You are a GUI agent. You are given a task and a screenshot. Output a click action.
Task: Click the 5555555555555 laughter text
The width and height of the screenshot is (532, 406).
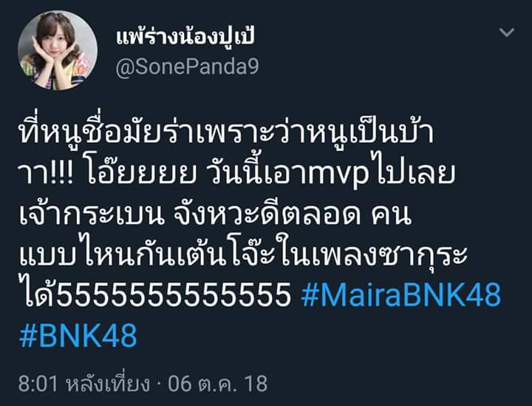pyautogui.click(x=174, y=294)
